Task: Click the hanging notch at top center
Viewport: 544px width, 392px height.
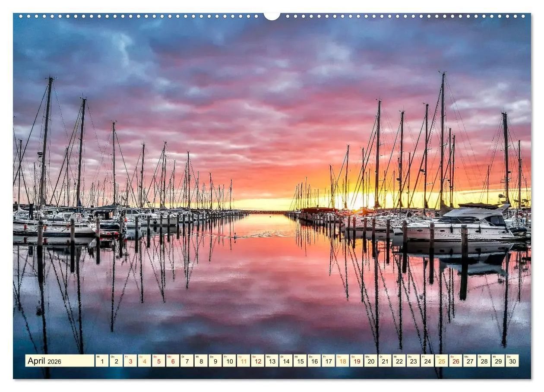Action: tap(272, 16)
